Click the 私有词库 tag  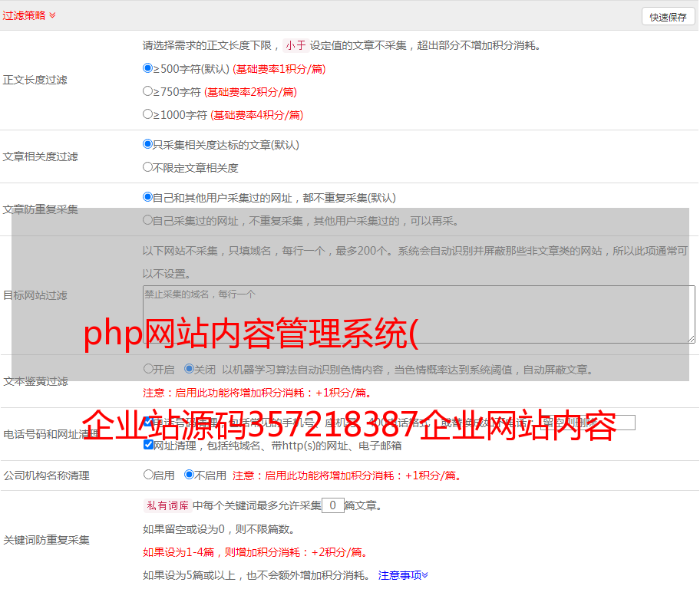point(168,505)
